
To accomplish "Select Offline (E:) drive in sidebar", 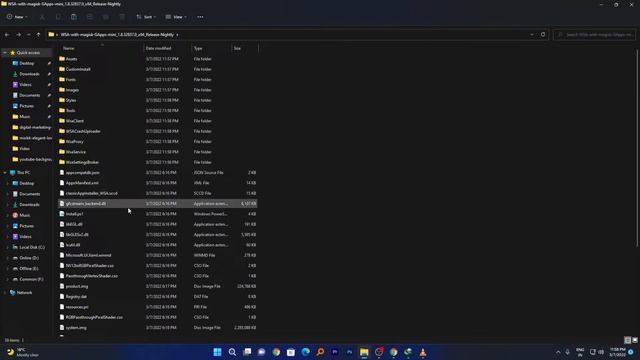I will click(x=29, y=269).
